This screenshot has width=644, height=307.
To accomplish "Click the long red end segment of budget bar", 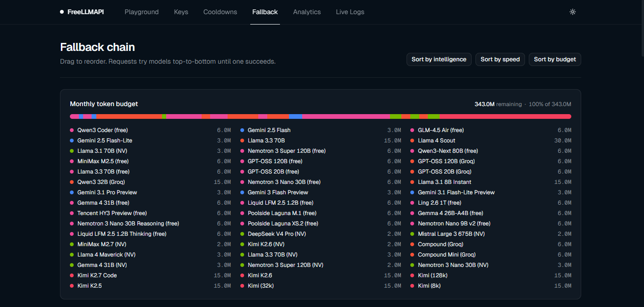I will [505, 116].
